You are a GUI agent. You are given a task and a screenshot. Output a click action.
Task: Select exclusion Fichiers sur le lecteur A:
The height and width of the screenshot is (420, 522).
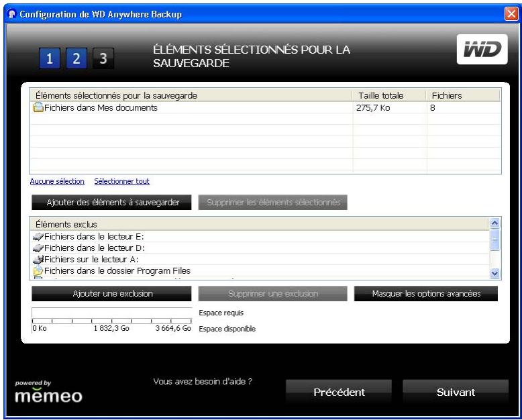click(260, 259)
